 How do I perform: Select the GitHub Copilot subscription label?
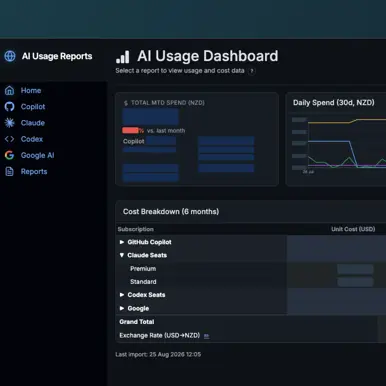(149, 242)
